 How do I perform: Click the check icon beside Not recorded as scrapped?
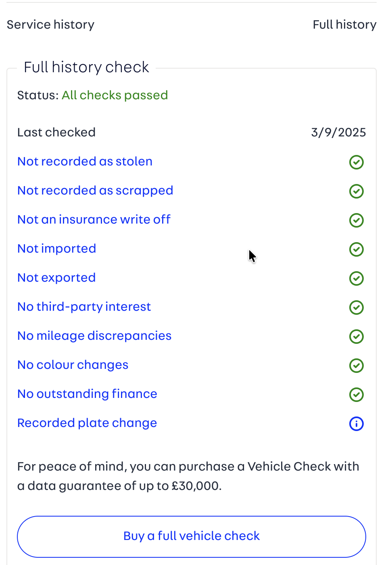(357, 191)
